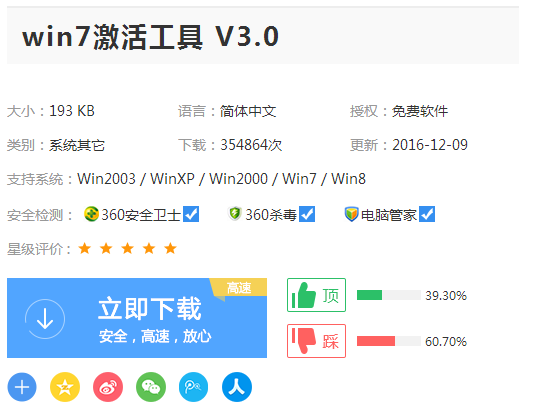Click the download count 354864次
Image resolution: width=533 pixels, height=412 pixels.
tap(251, 145)
